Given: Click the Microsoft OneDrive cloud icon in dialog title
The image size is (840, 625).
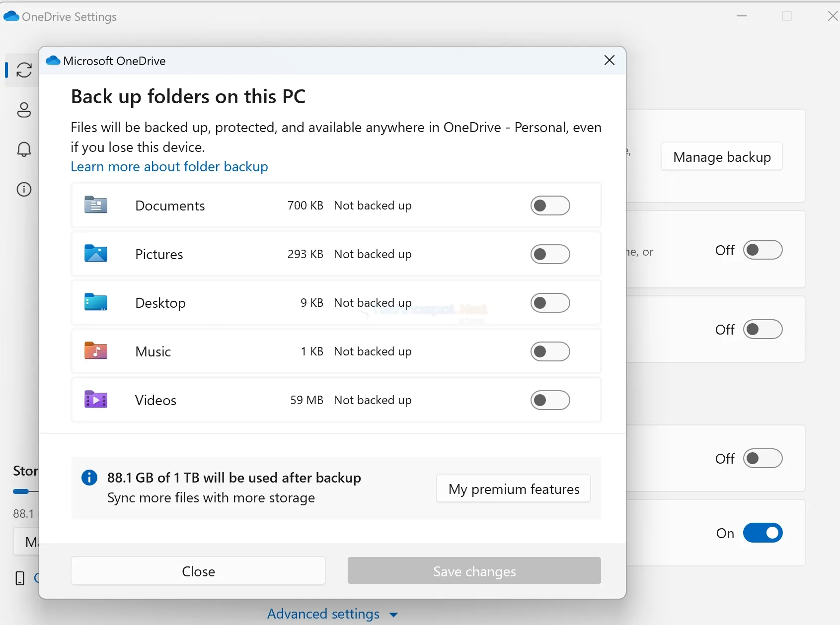Looking at the screenshot, I should point(53,61).
